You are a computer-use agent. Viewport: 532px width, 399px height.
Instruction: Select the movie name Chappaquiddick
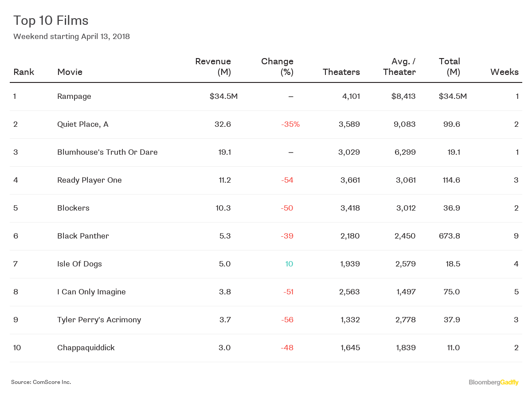click(86, 348)
